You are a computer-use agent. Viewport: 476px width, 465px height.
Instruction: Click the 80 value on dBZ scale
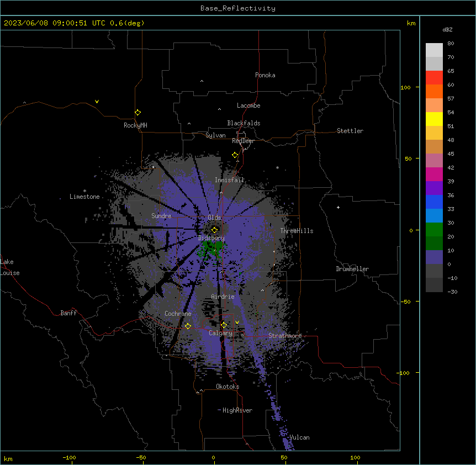pyautogui.click(x=451, y=44)
